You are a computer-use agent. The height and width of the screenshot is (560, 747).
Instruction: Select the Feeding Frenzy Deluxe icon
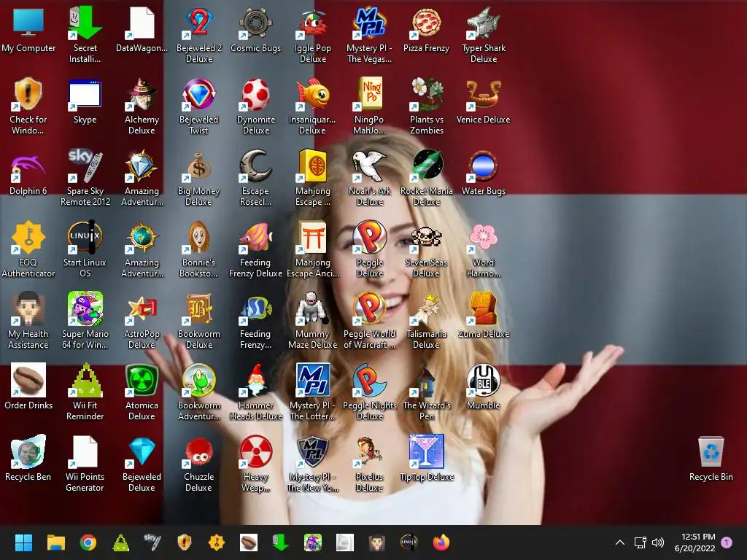(255, 237)
